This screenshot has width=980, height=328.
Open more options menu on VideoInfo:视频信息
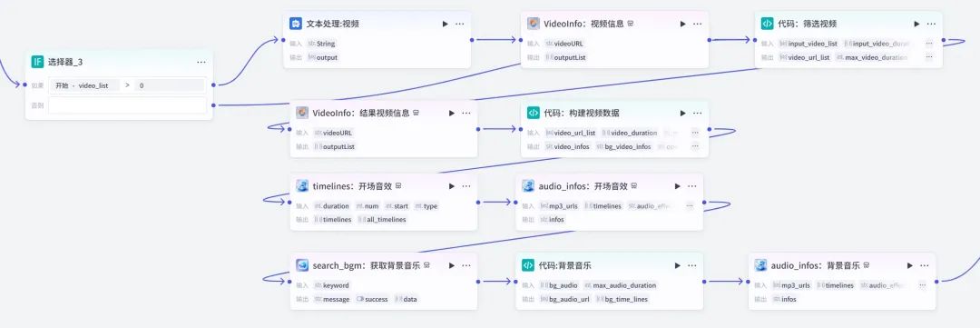tap(698, 24)
